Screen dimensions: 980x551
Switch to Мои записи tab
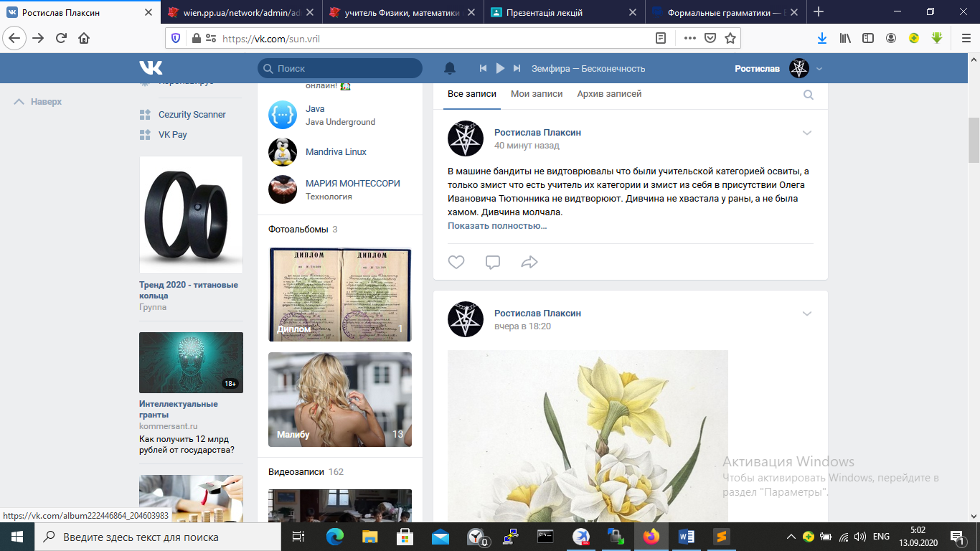click(x=537, y=94)
